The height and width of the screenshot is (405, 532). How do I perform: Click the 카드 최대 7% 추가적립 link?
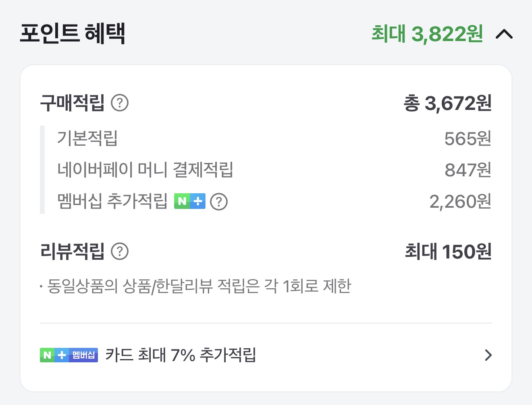click(x=181, y=355)
